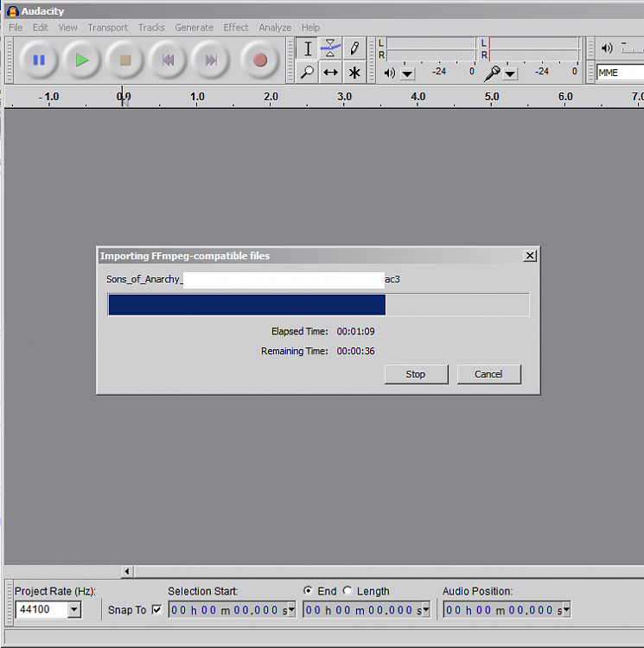
Task: Click Skip to Start button
Action: tap(168, 60)
